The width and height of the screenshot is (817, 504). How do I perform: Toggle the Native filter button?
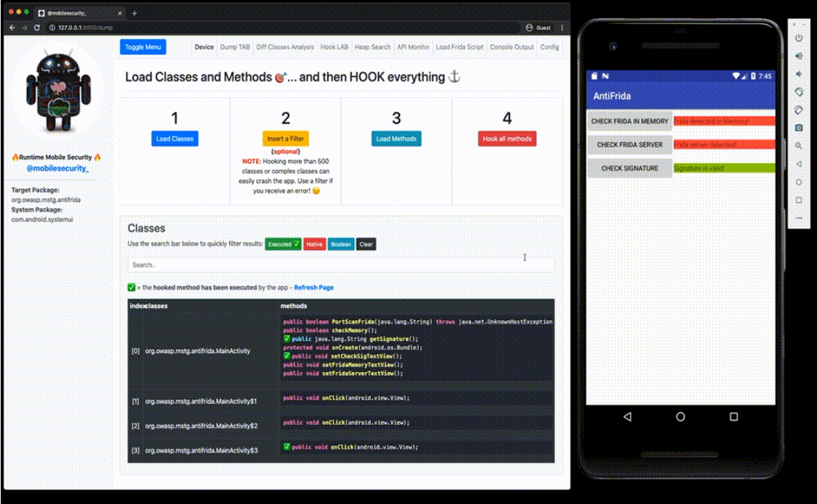(314, 244)
